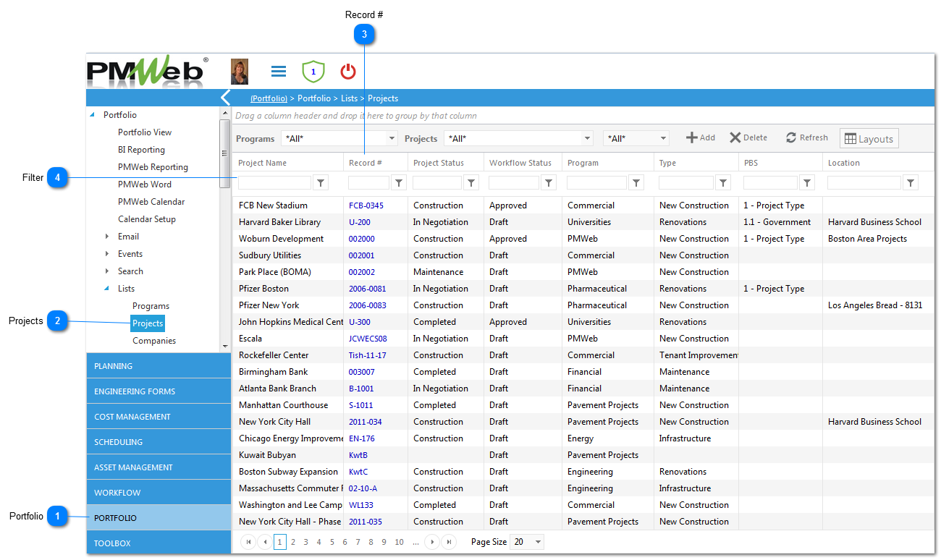941x560 pixels.
Task: Click the Add button
Action: [x=701, y=137]
